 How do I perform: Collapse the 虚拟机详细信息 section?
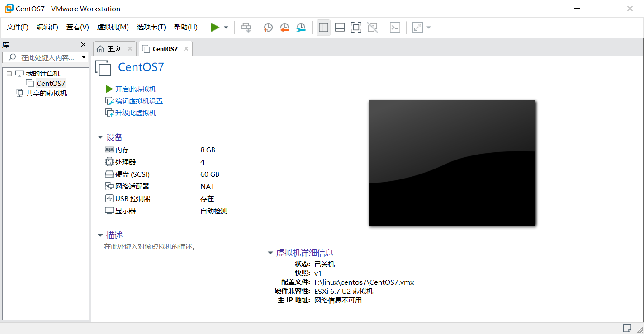(270, 253)
